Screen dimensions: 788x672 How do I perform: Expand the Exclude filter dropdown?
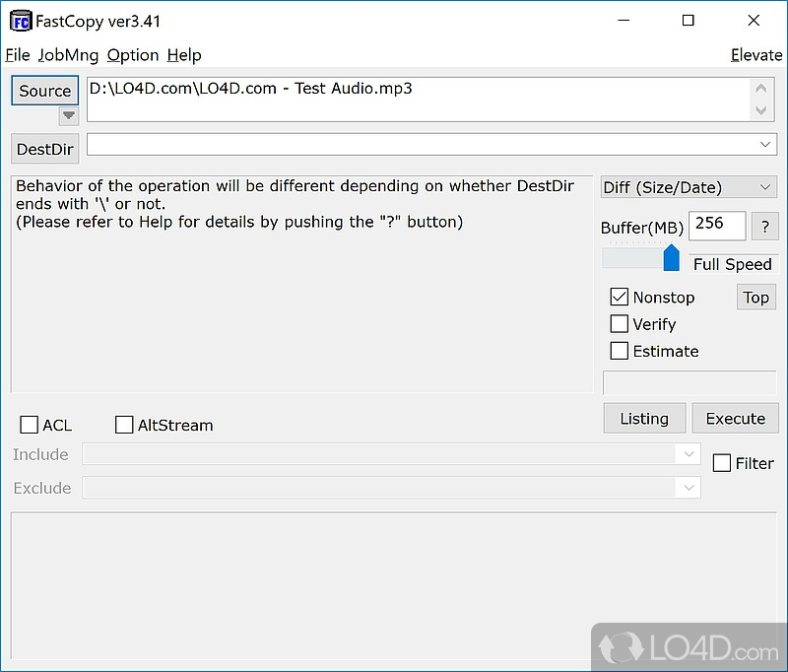pyautogui.click(x=689, y=488)
